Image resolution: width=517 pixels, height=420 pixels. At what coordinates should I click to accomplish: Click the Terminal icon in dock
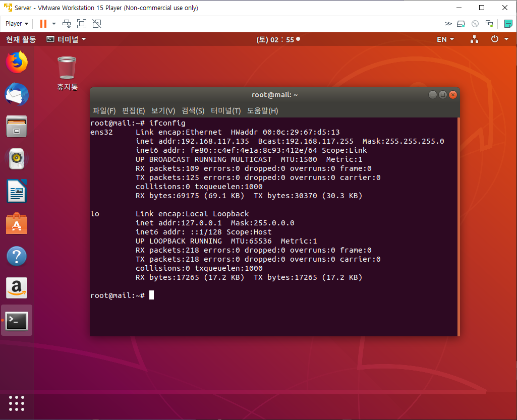(x=17, y=321)
